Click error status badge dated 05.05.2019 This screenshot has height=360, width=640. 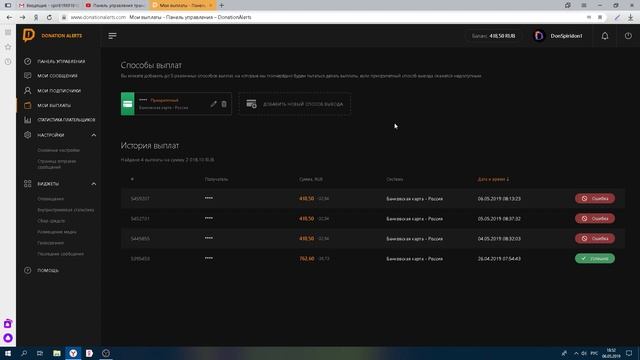[x=595, y=218]
